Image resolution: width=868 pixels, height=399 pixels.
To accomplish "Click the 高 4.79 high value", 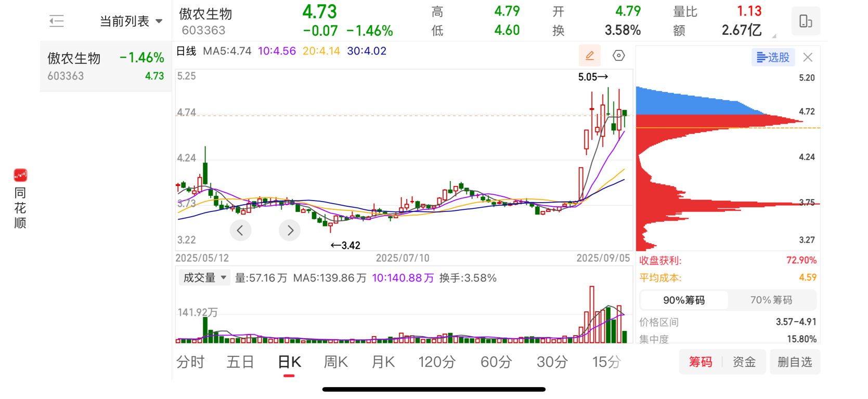I will click(x=507, y=11).
